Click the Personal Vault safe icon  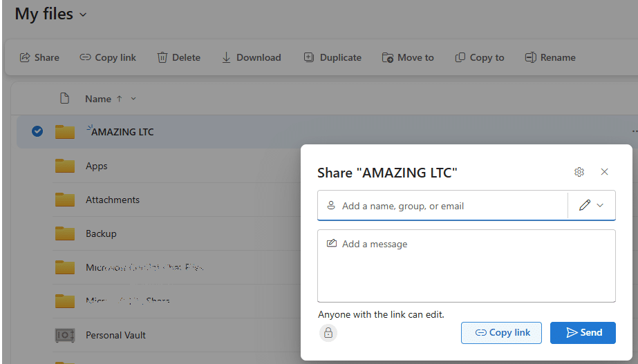(65, 335)
